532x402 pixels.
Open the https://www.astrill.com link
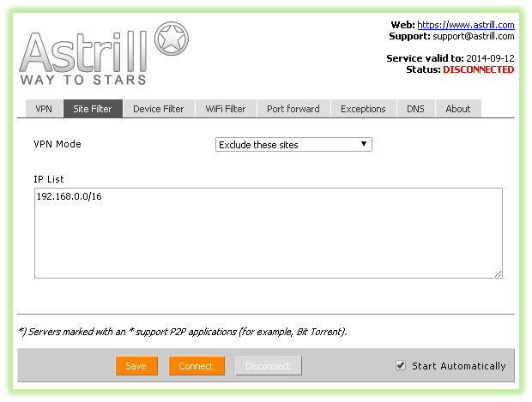pyautogui.click(x=466, y=25)
